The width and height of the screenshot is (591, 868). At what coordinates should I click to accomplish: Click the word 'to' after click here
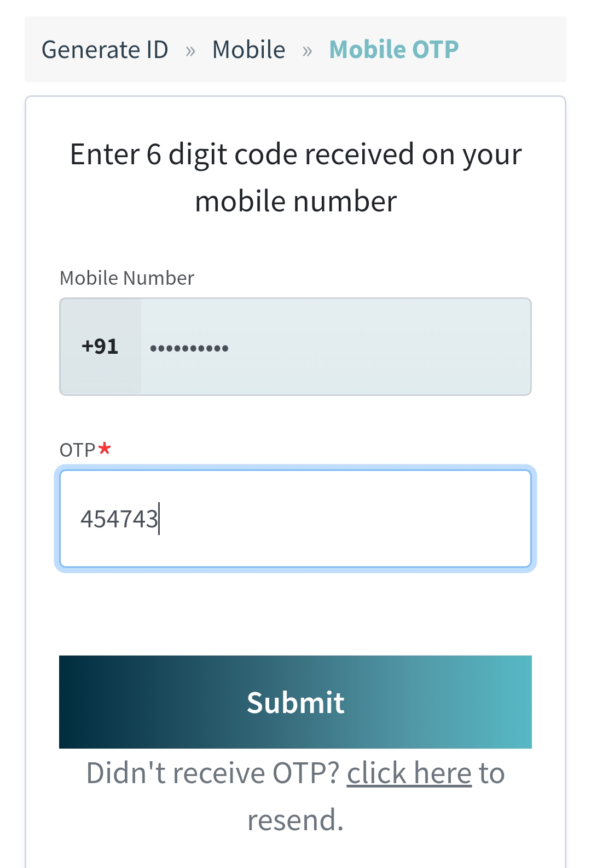pyautogui.click(x=492, y=773)
